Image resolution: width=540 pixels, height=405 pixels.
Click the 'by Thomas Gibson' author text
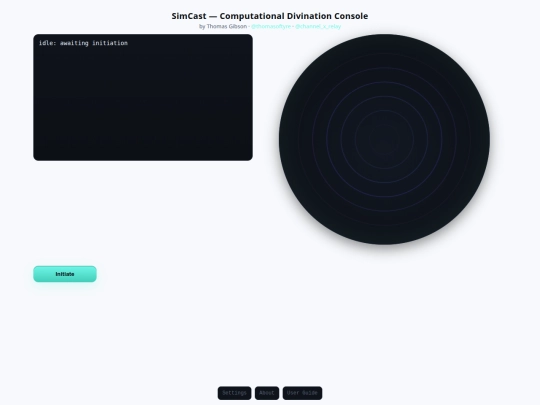[x=223, y=26]
